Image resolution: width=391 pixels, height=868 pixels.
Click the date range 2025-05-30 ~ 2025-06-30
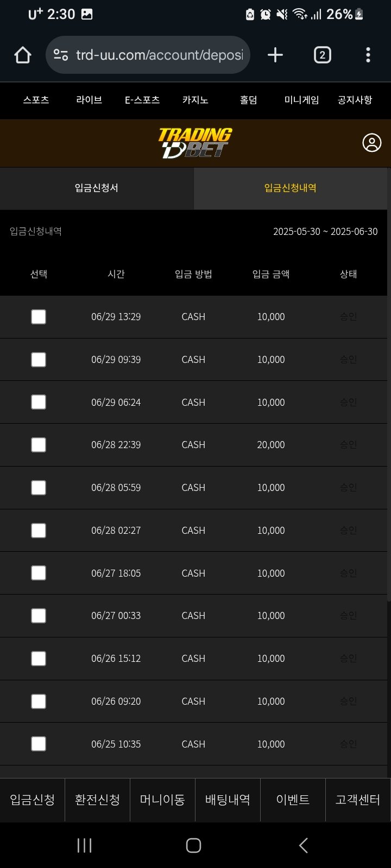[x=325, y=232]
